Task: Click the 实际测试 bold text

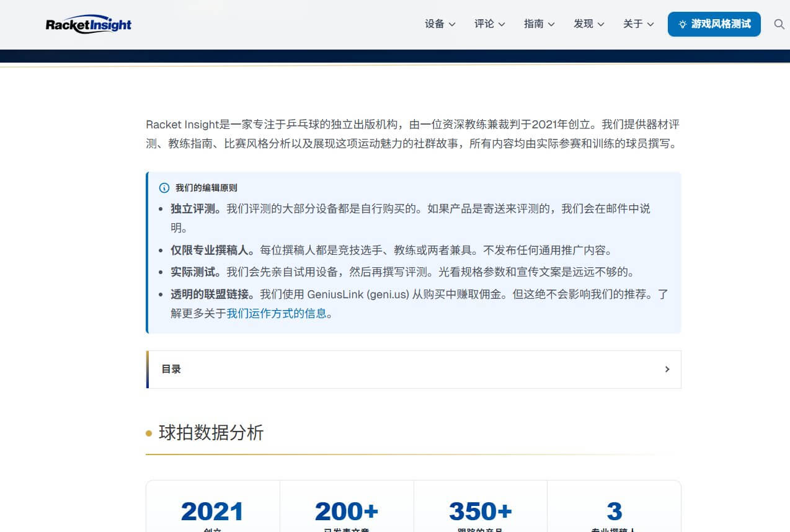Action: 195,272
